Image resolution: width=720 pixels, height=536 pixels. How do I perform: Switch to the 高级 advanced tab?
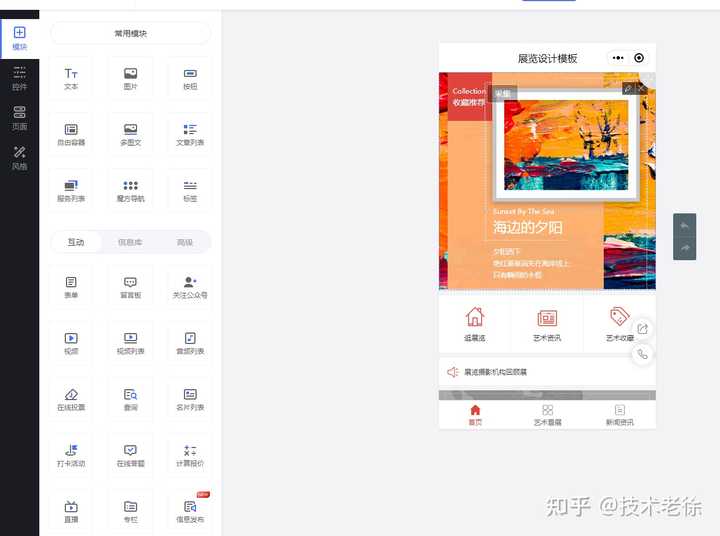coord(185,242)
